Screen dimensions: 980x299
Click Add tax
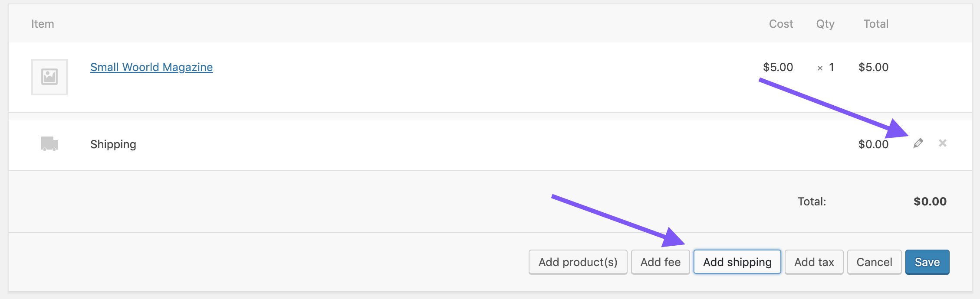tap(813, 262)
